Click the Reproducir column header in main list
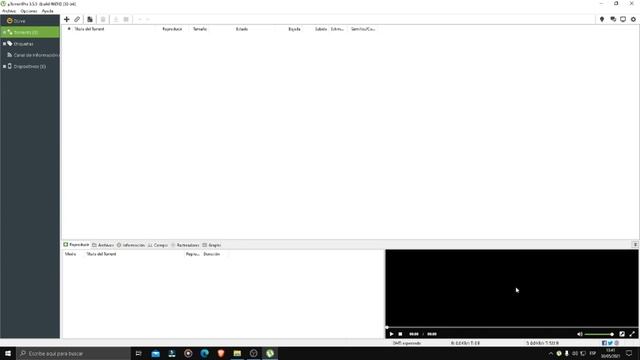The width and height of the screenshot is (640, 360). pos(172,29)
